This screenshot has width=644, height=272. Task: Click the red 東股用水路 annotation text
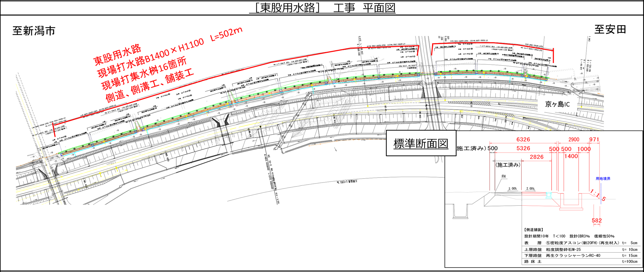pos(117,55)
